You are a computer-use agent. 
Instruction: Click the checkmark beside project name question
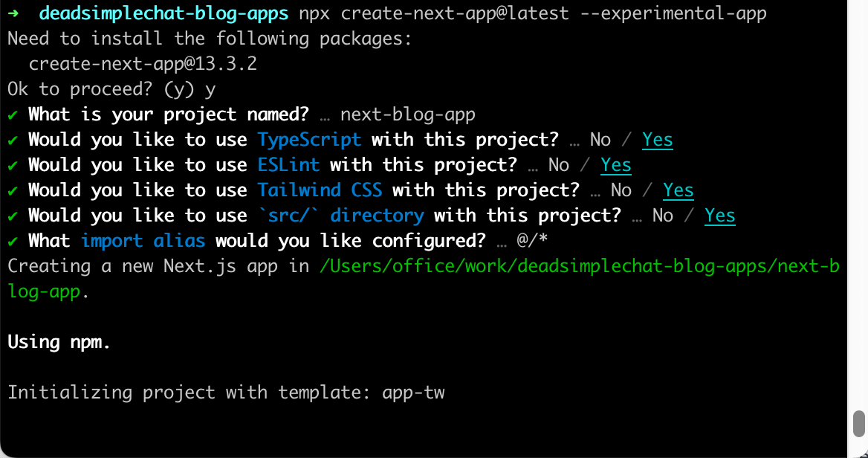pyautogui.click(x=13, y=115)
